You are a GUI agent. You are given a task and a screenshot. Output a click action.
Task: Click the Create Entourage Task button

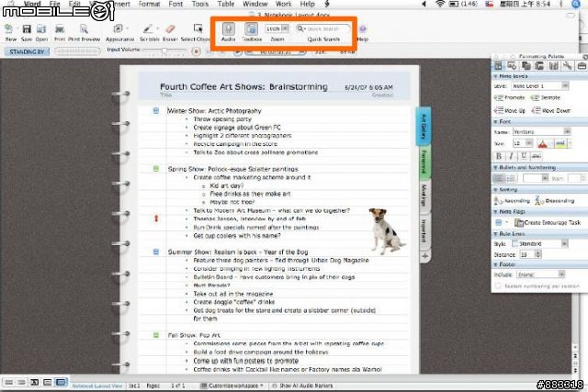tap(548, 222)
